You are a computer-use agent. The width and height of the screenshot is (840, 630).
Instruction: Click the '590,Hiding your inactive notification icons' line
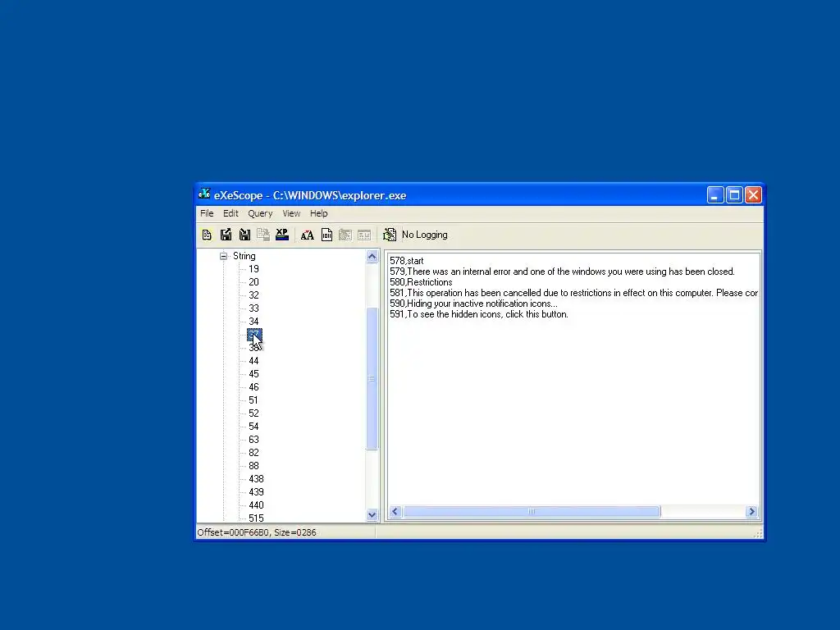pos(473,304)
